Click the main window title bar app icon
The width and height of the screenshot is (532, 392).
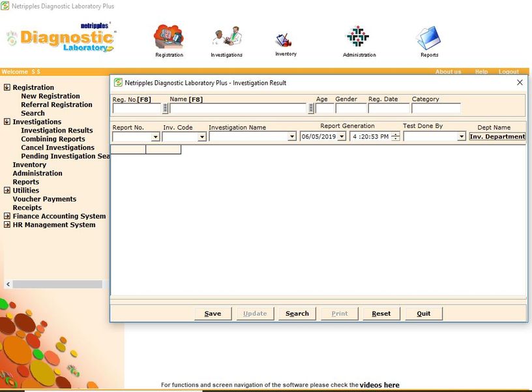[5, 6]
